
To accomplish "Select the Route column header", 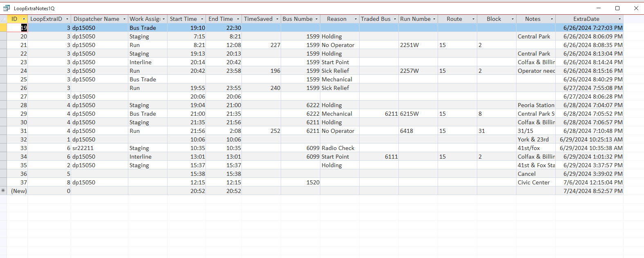I will tap(454, 19).
